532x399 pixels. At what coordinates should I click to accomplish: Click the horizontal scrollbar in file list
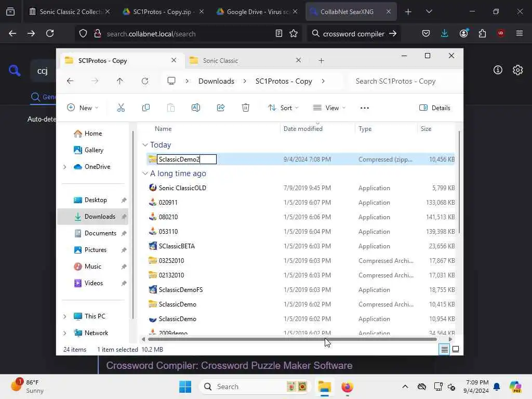pyautogui.click(x=292, y=339)
